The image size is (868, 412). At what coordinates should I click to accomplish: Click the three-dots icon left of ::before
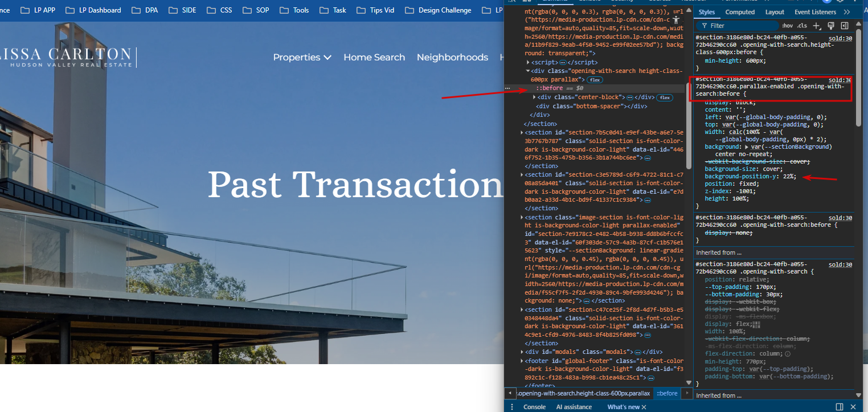507,88
